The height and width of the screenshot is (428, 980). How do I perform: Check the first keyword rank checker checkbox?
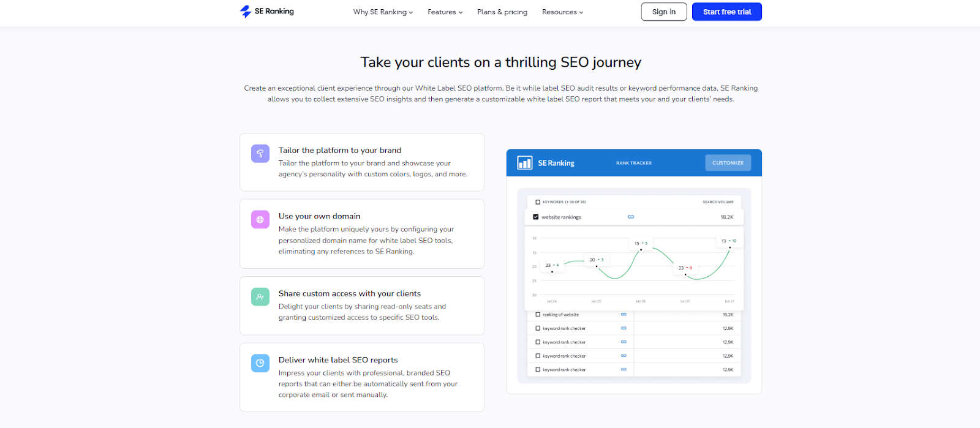538,328
